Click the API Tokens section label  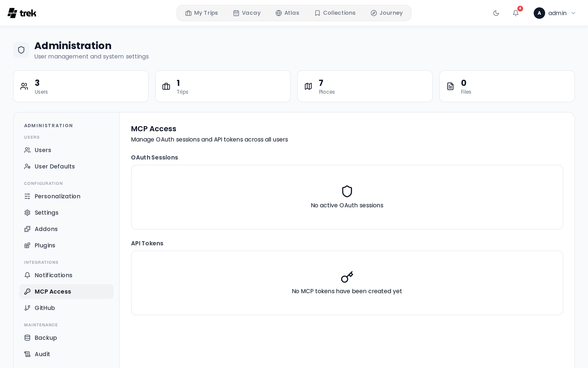[147, 243]
